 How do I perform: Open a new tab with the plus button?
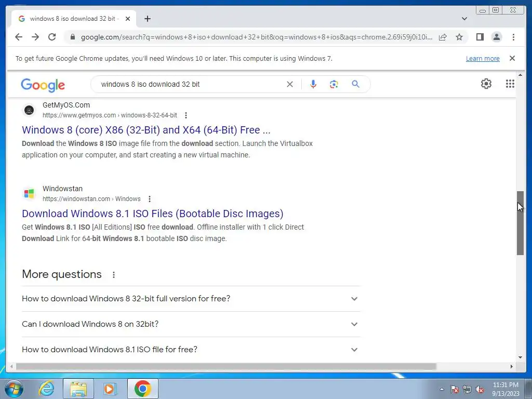click(x=147, y=19)
